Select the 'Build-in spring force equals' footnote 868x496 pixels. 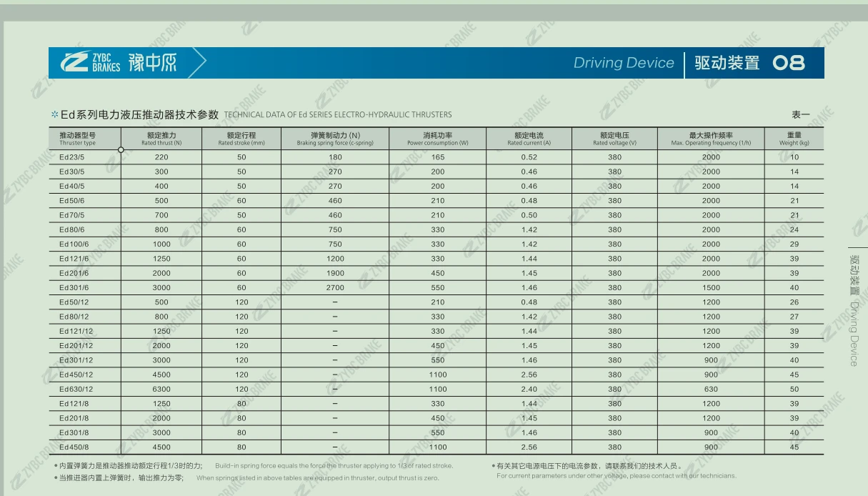pyautogui.click(x=334, y=466)
